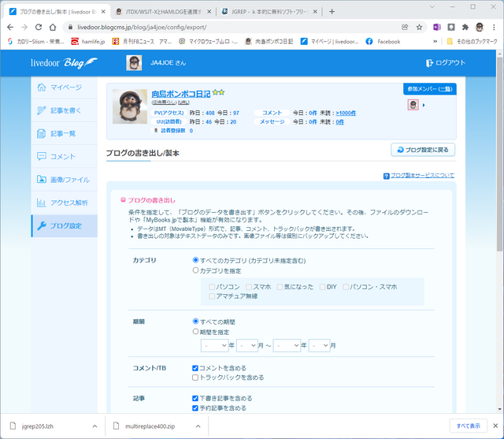The width and height of the screenshot is (504, 439).
Task: Open the 向島ポンポコ日記 blog title link
Action: tap(180, 94)
